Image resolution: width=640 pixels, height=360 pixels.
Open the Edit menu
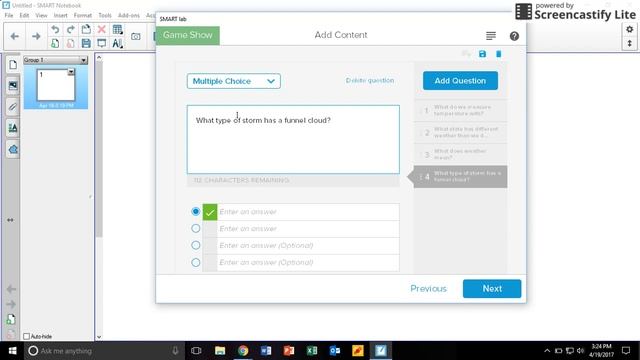pos(24,15)
